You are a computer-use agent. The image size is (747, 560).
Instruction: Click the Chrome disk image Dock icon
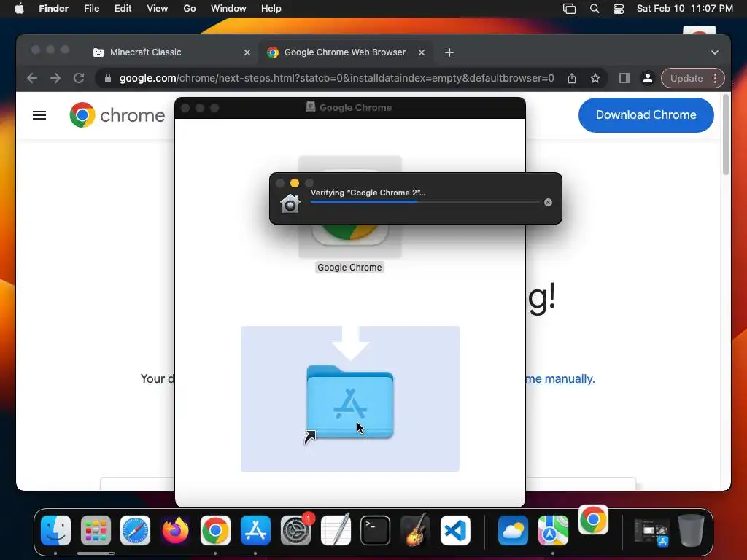point(593,520)
